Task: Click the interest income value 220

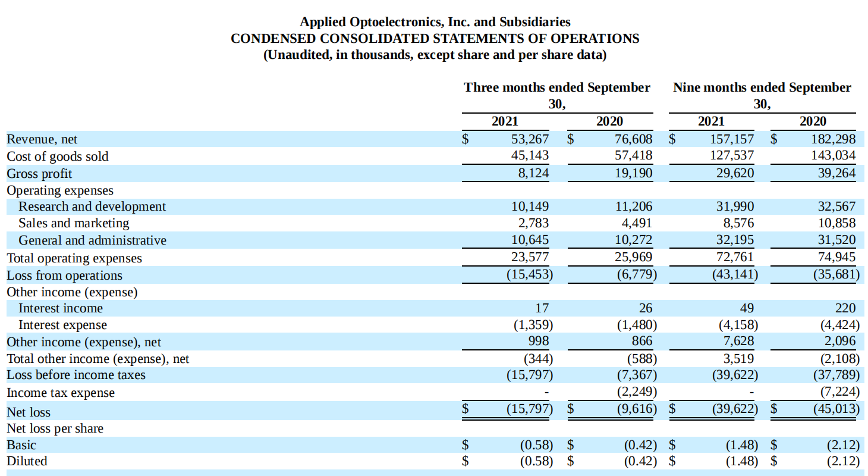Action: click(x=845, y=308)
